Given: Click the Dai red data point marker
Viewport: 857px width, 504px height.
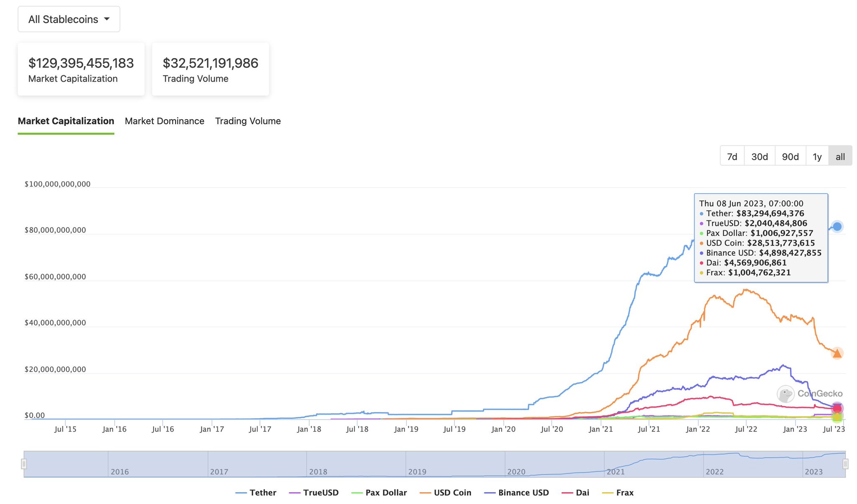Looking at the screenshot, I should pos(837,408).
